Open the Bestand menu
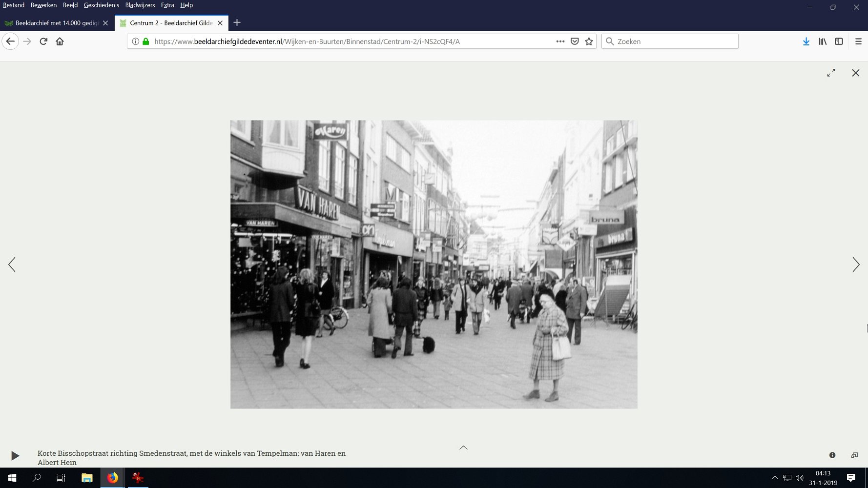 click(x=14, y=5)
